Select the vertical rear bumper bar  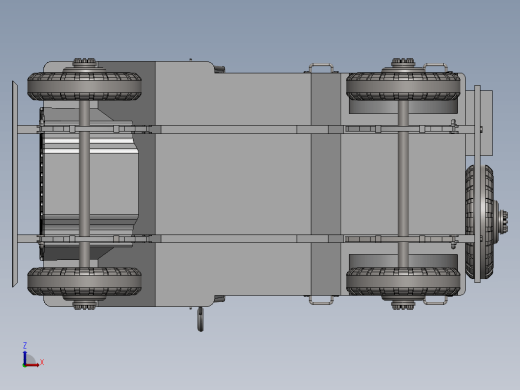click(x=477, y=184)
